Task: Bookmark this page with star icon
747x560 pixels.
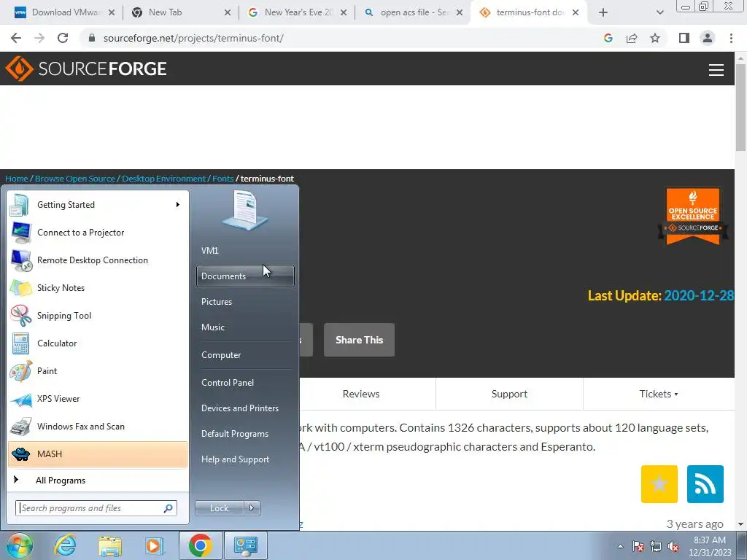Action: 655,38
